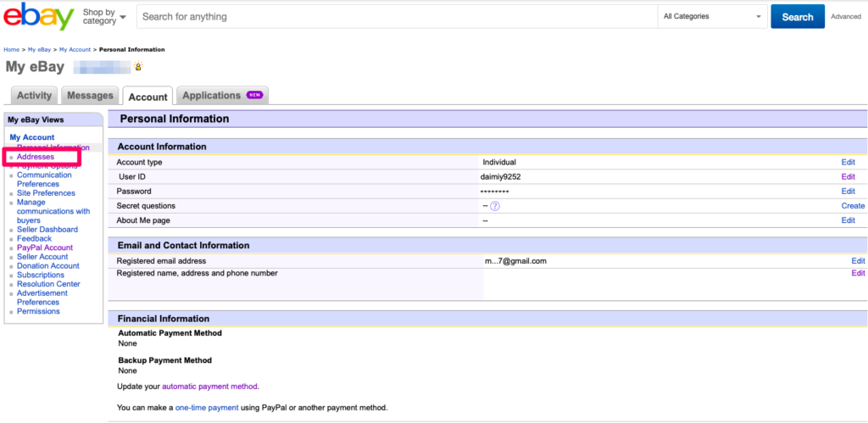868x423 pixels.
Task: Open Communication Preferences in sidebar
Action: [x=44, y=180]
